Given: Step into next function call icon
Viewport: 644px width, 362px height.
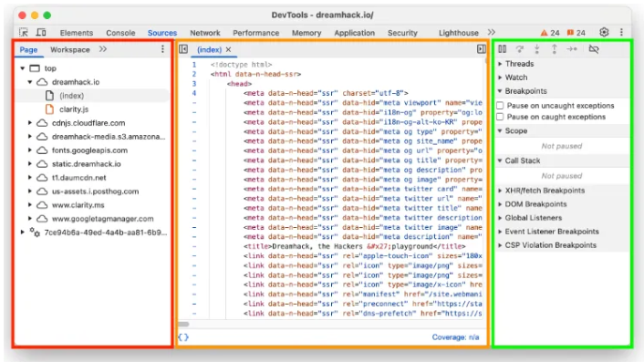Looking at the screenshot, I should tap(536, 49).
